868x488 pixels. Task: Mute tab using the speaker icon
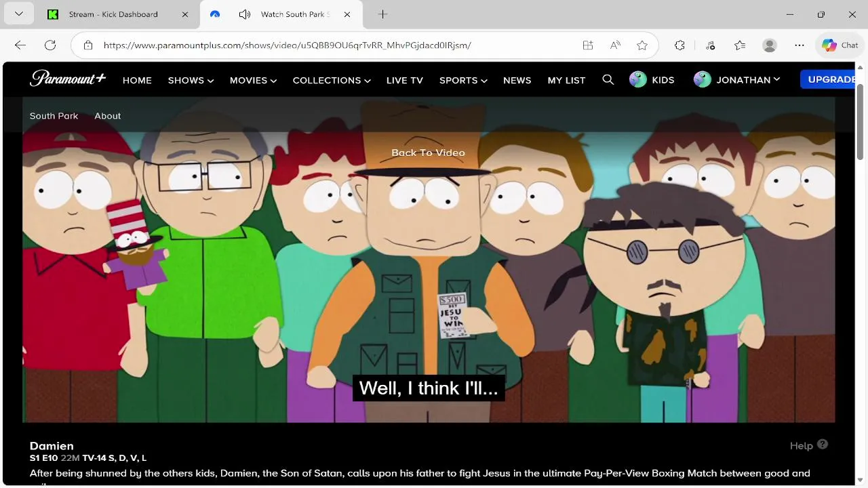point(245,14)
